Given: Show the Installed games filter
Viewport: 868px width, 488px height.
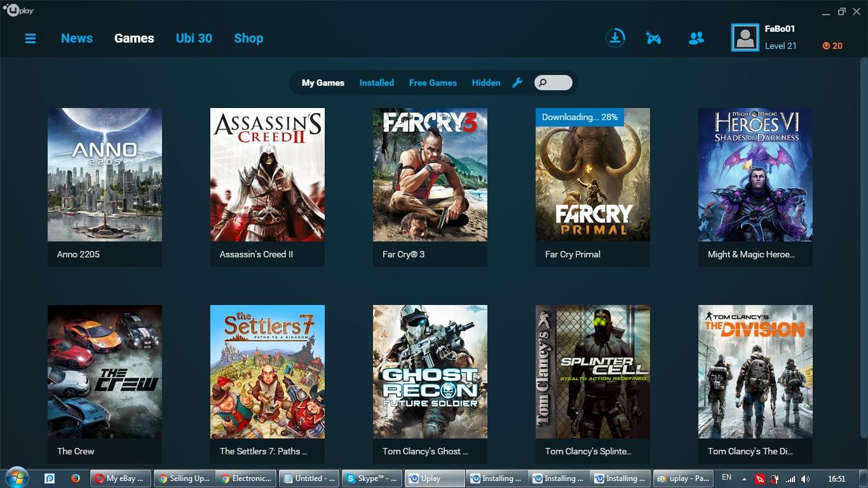Looking at the screenshot, I should pos(376,83).
